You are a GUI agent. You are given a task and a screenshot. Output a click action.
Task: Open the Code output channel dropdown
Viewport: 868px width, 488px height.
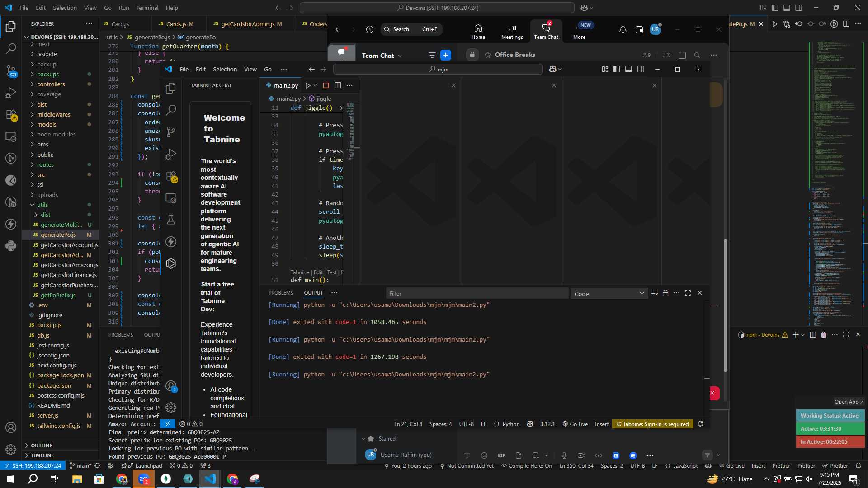pyautogui.click(x=609, y=294)
